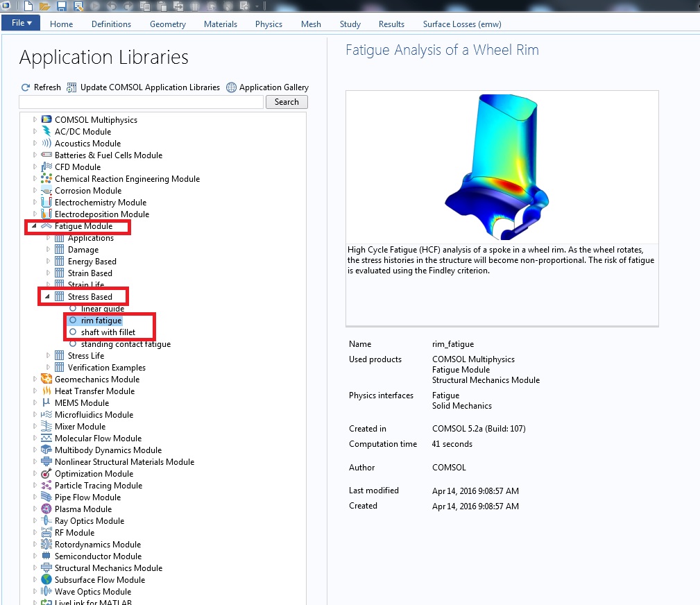Collapse the Fatigue Module tree node
This screenshot has height=605, width=700.
35,226
